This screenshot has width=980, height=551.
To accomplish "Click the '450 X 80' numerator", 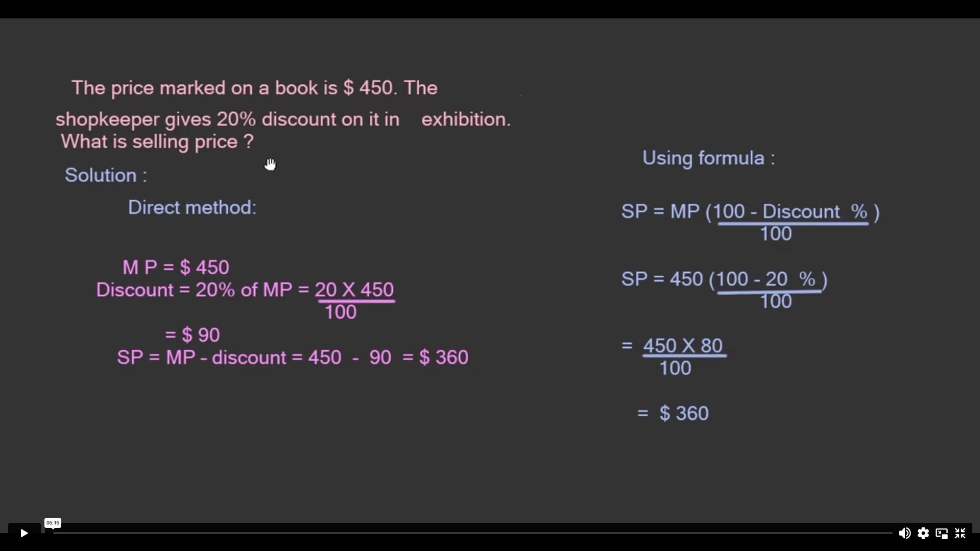I will click(683, 346).
